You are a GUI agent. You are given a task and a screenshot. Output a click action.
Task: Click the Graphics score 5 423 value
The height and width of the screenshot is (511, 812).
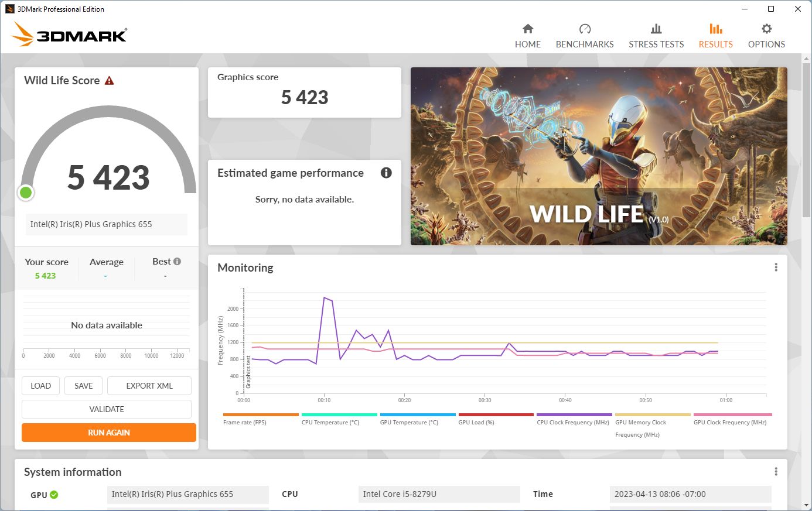[305, 97]
